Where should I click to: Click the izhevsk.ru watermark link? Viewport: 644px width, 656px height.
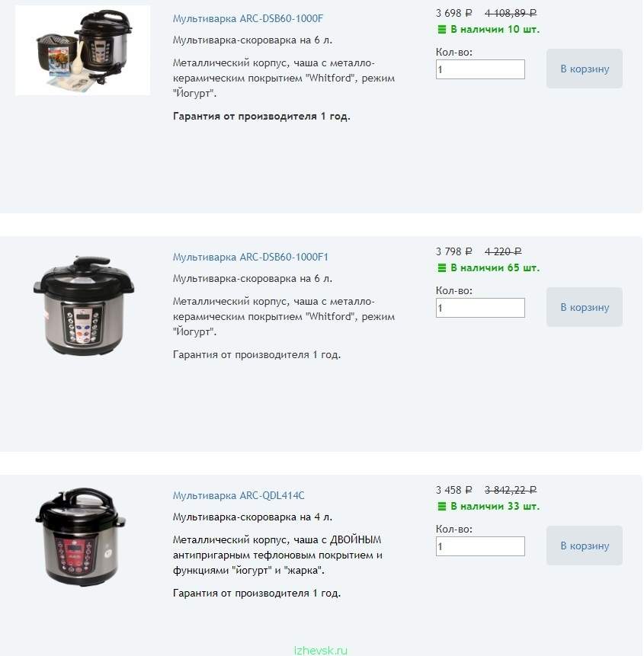[x=321, y=651]
